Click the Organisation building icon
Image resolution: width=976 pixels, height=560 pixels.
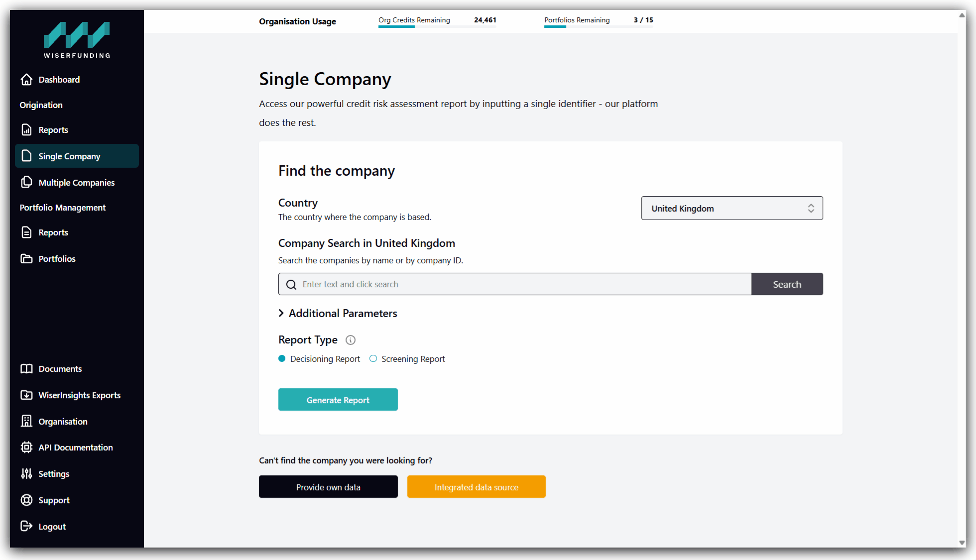[x=26, y=421]
